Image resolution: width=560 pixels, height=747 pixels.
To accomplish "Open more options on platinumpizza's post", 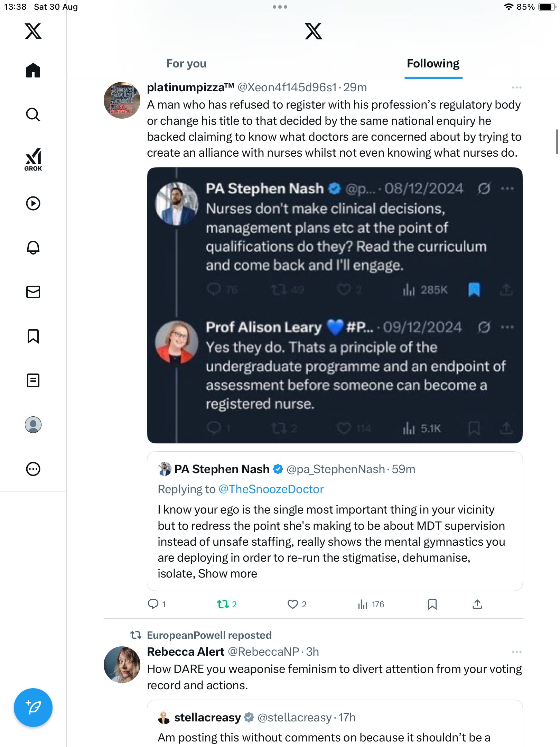I will tap(516, 88).
